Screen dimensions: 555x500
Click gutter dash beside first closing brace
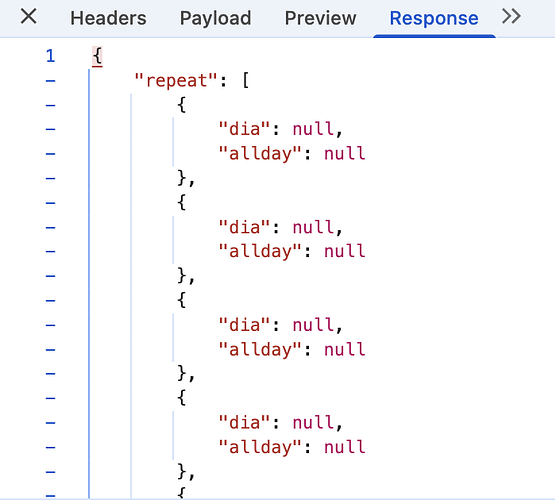pyautogui.click(x=50, y=178)
